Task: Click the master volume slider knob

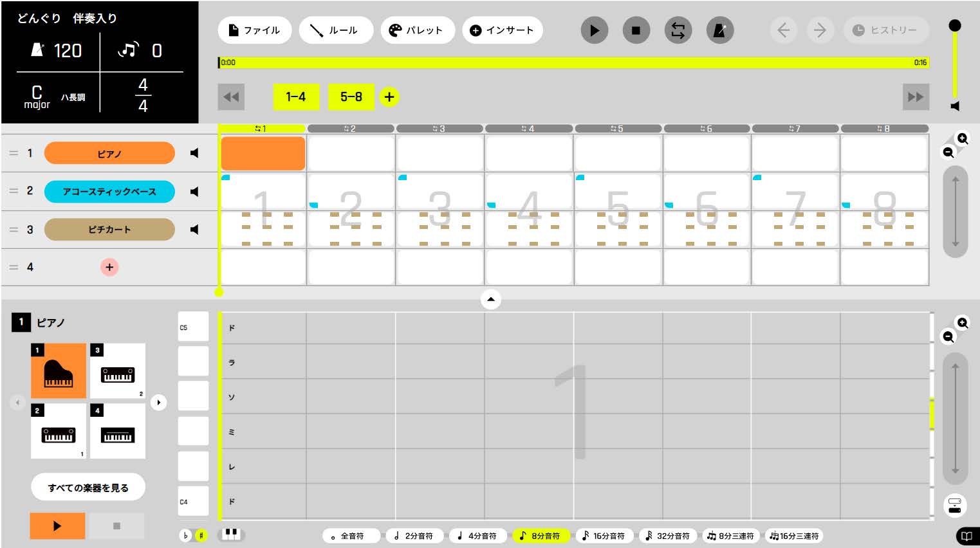Action: [x=955, y=26]
